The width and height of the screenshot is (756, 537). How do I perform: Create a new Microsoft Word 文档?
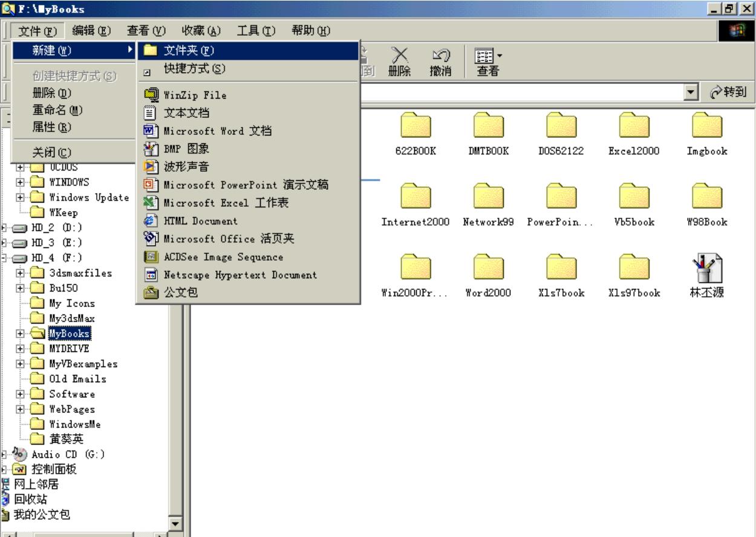click(248, 131)
